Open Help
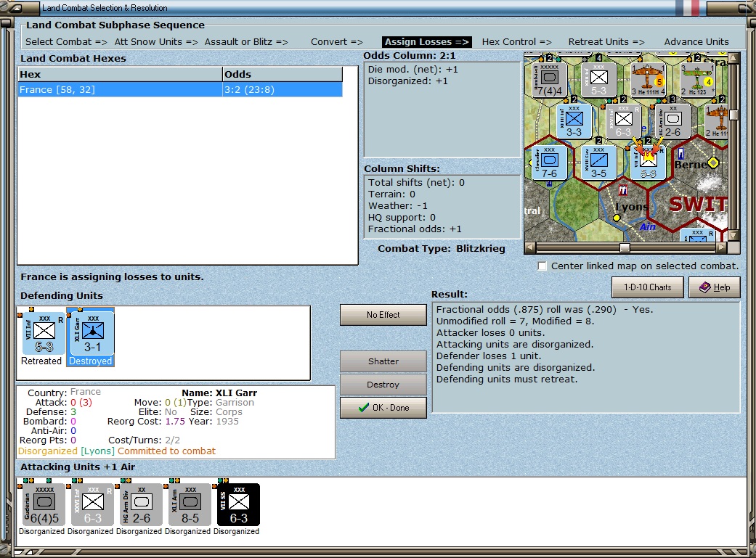 [x=715, y=287]
